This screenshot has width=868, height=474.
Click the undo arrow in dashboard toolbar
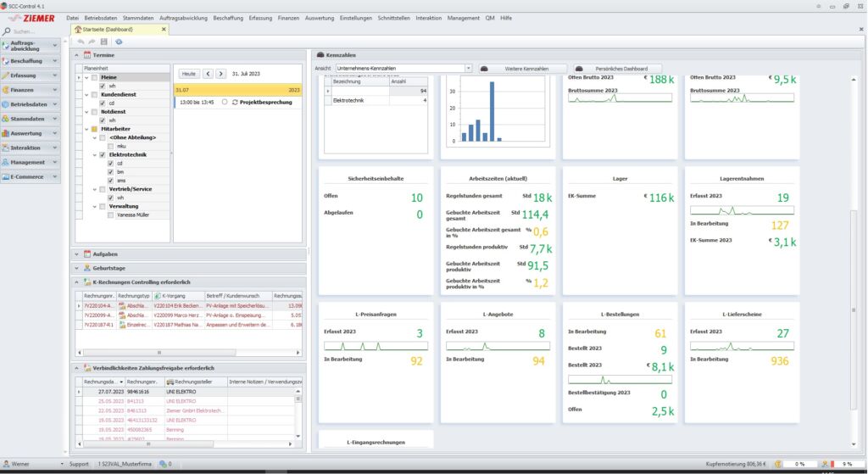[x=81, y=42]
